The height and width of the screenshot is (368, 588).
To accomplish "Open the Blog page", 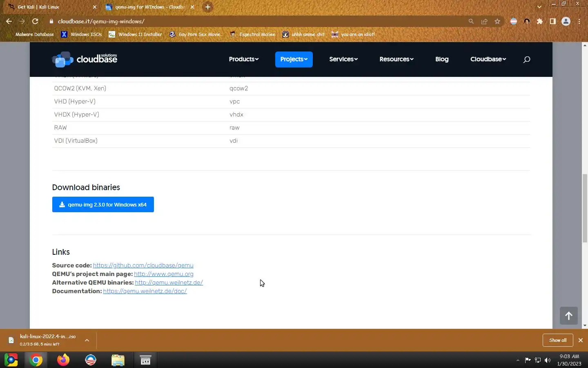I will click(x=442, y=59).
